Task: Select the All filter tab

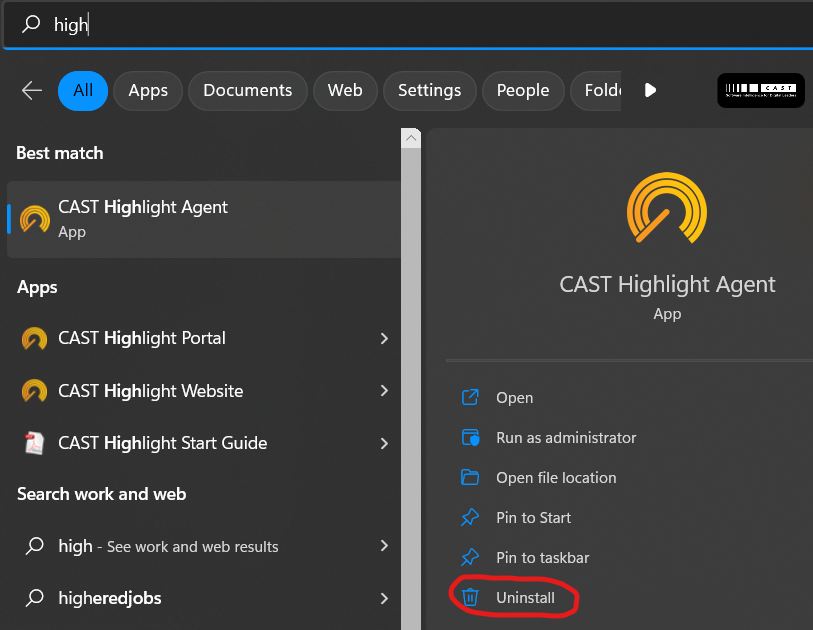Action: point(83,91)
